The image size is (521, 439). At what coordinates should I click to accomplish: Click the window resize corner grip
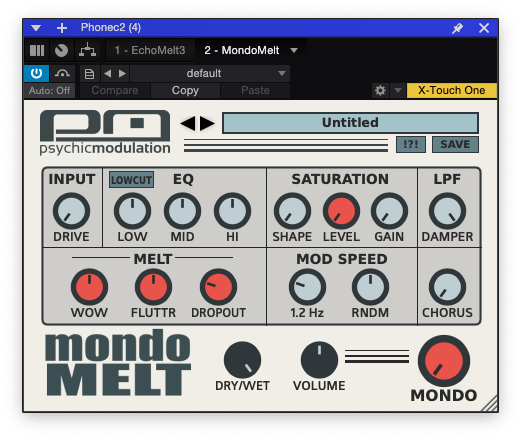click(489, 404)
